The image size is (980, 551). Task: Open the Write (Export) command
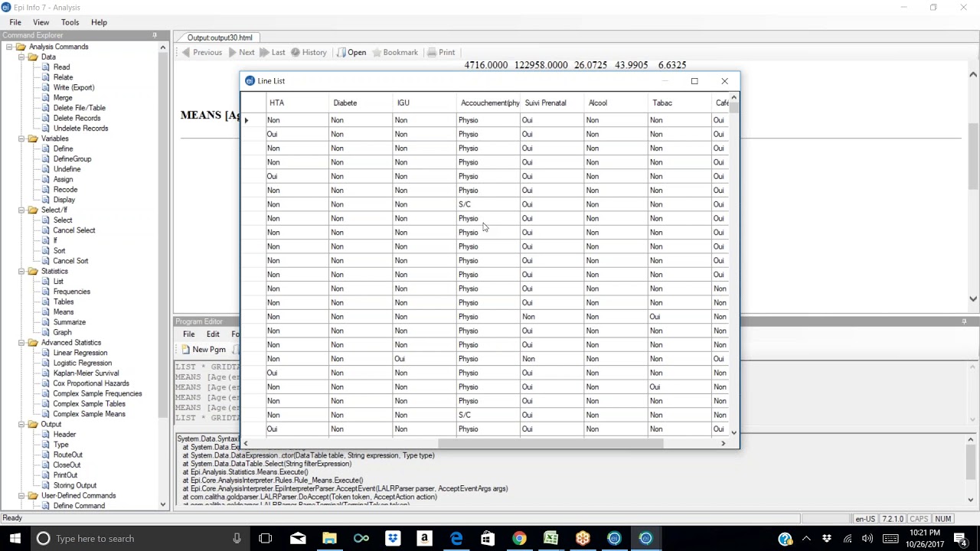(73, 87)
